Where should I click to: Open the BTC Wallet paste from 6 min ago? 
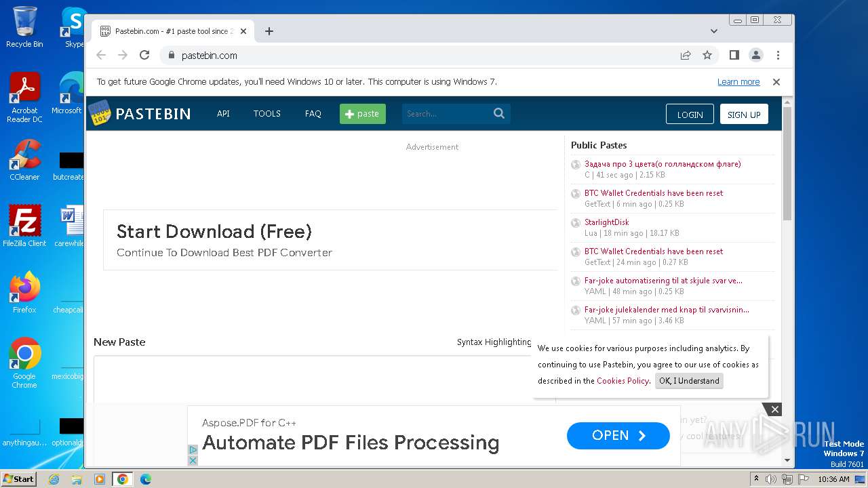click(x=654, y=193)
